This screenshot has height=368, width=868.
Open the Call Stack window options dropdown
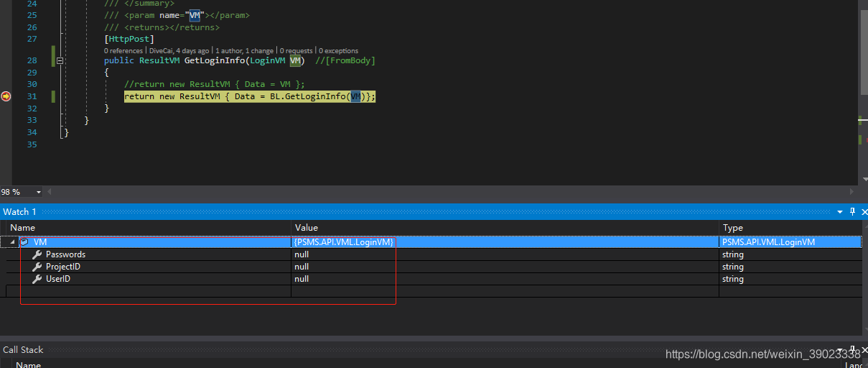tap(840, 350)
